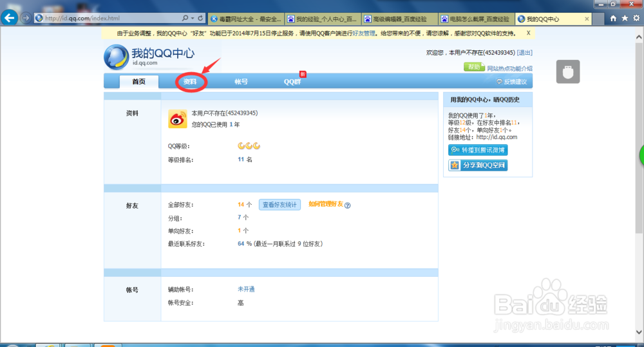The height and width of the screenshot is (347, 644).
Task: Click the 退出 logout link
Action: pos(525,53)
